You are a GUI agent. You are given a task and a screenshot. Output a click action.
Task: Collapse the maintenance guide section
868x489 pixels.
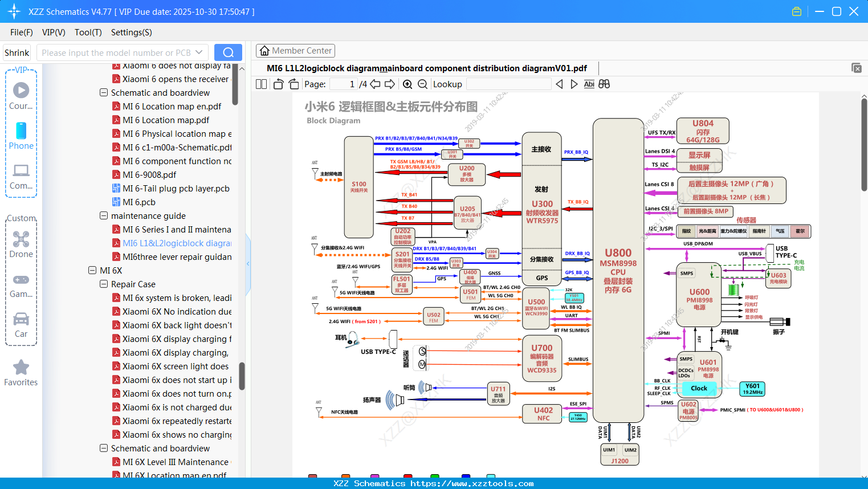103,215
